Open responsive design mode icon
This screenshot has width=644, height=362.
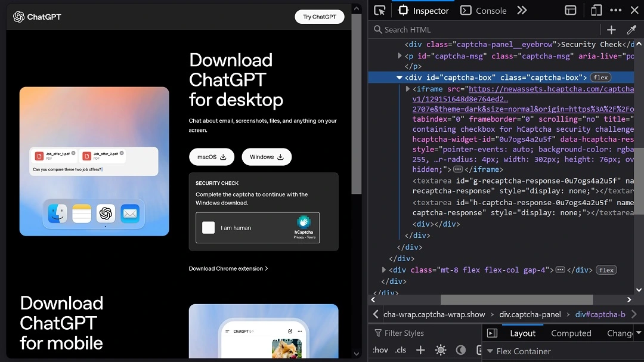[596, 10]
